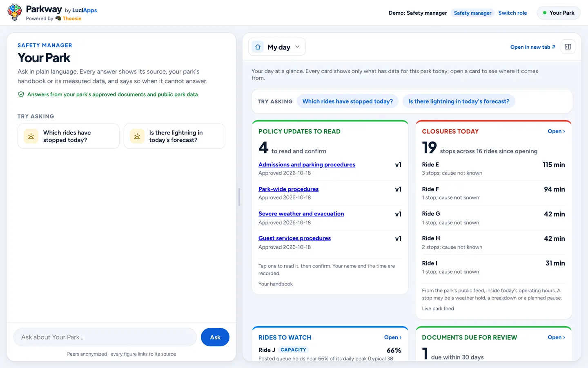Screen dimensions: 588x368
Task: Click the 19 stops count in Closures Today
Action: click(429, 148)
